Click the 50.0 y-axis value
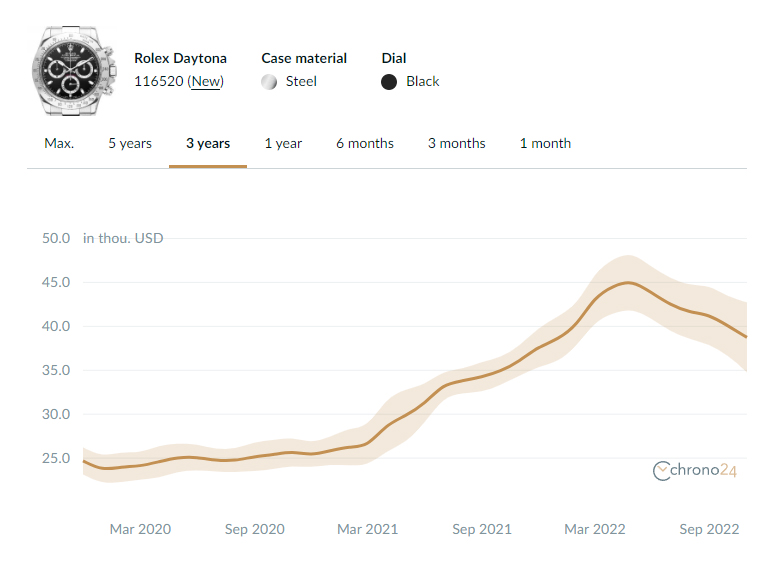The width and height of the screenshot is (770, 570). (x=56, y=238)
